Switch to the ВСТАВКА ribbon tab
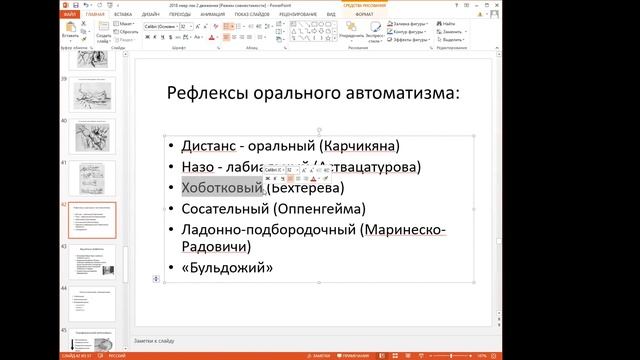The height and width of the screenshot is (360, 640). pyautogui.click(x=123, y=14)
